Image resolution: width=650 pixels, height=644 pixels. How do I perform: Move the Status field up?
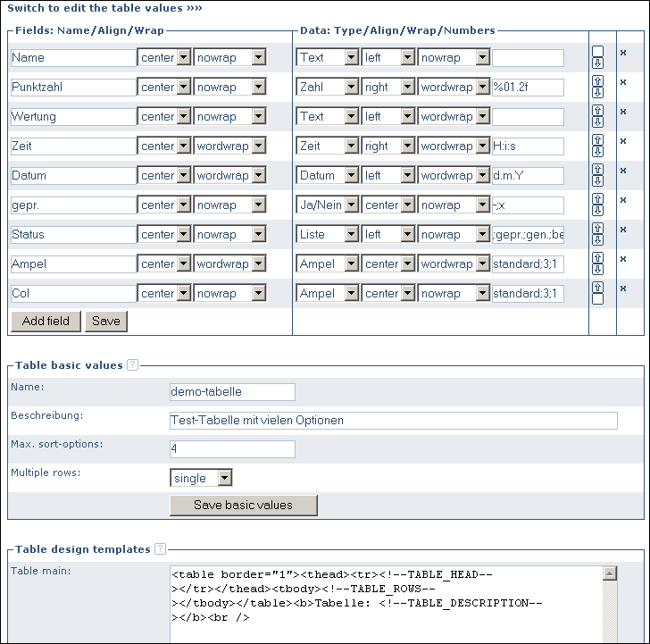coord(597,228)
